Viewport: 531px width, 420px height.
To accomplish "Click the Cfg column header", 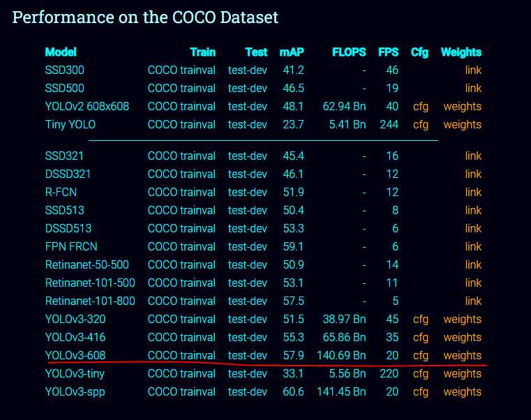I will point(419,52).
